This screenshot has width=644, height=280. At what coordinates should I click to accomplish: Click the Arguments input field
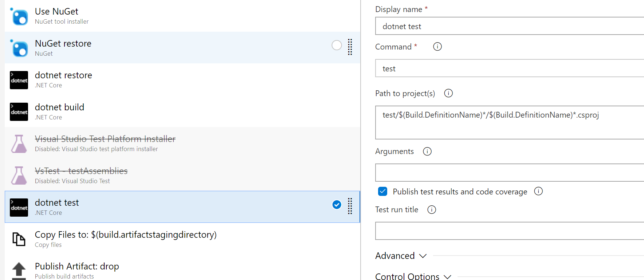coord(510,173)
